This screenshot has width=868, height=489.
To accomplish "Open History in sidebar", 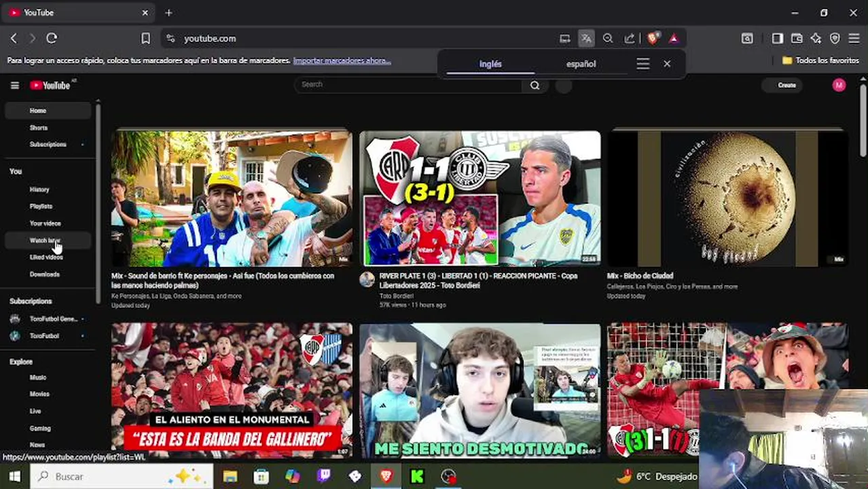I will coord(48,189).
